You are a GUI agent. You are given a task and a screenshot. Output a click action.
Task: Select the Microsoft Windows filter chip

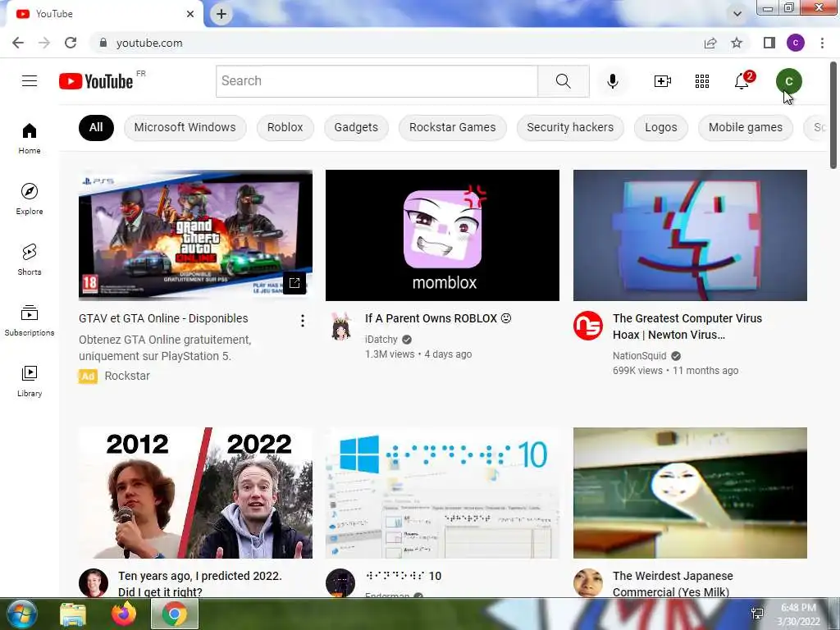(x=185, y=127)
